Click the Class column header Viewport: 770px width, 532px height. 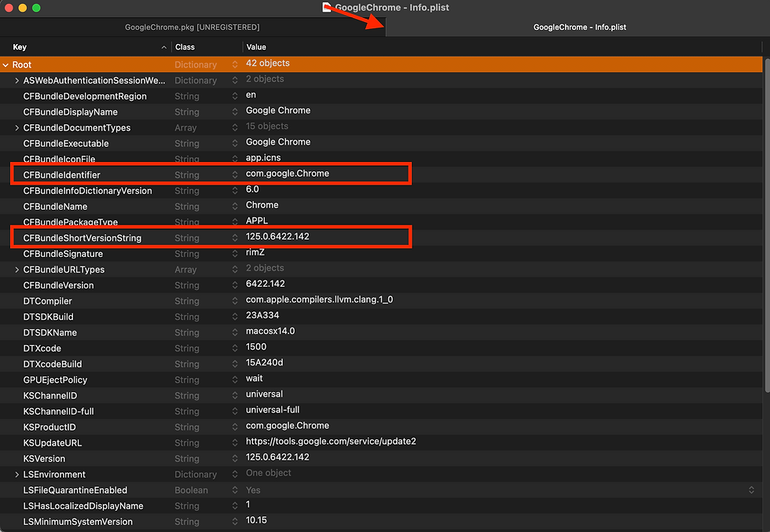(x=185, y=47)
